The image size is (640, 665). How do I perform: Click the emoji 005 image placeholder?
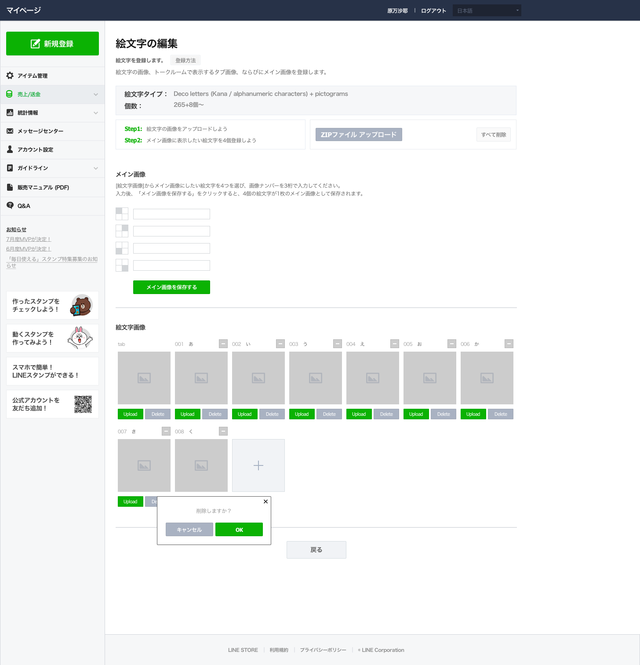(x=430, y=377)
